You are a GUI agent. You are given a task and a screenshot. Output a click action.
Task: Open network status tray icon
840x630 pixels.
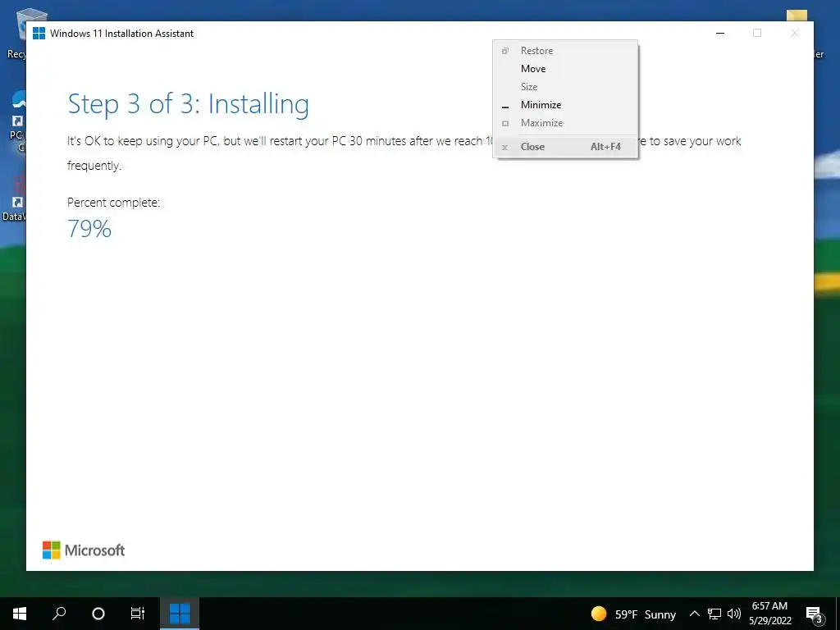pyautogui.click(x=714, y=614)
